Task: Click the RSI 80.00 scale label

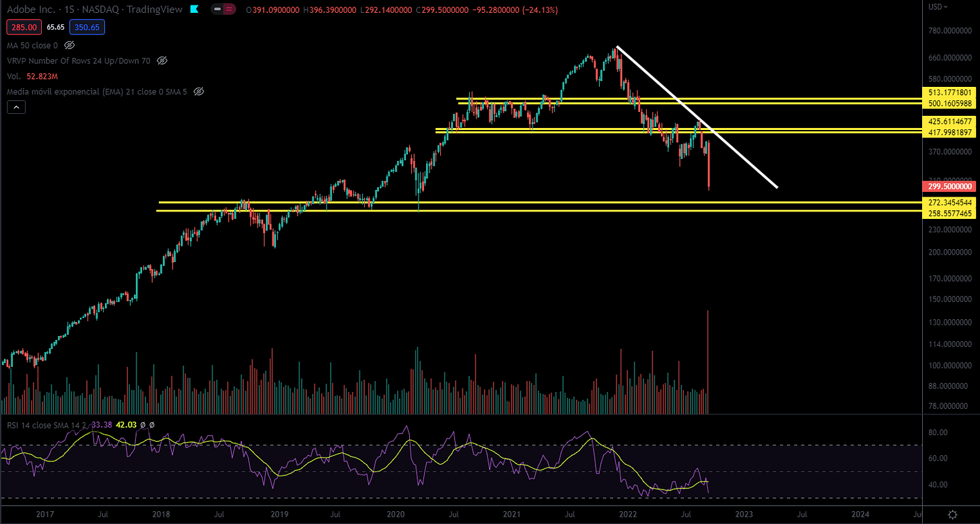Action: click(x=939, y=432)
